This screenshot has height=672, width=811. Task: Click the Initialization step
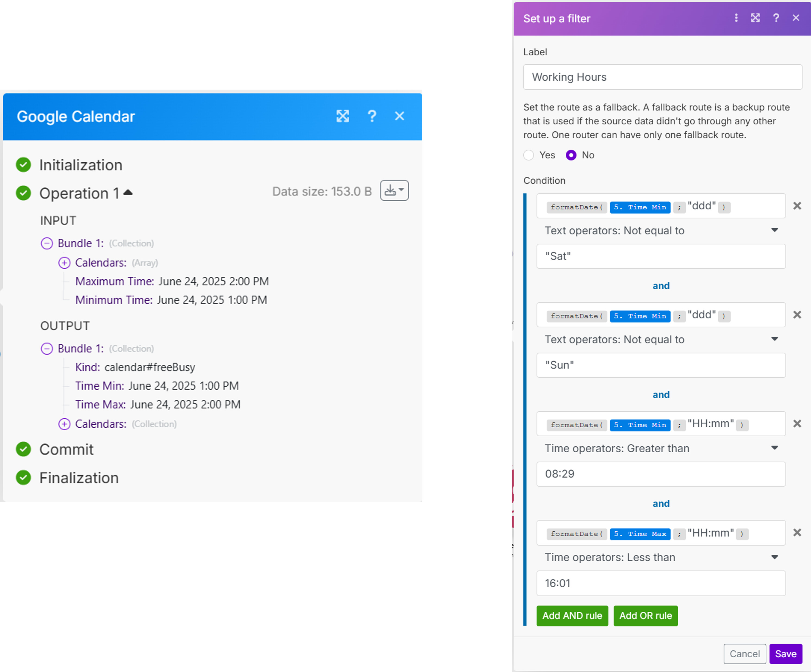81,165
